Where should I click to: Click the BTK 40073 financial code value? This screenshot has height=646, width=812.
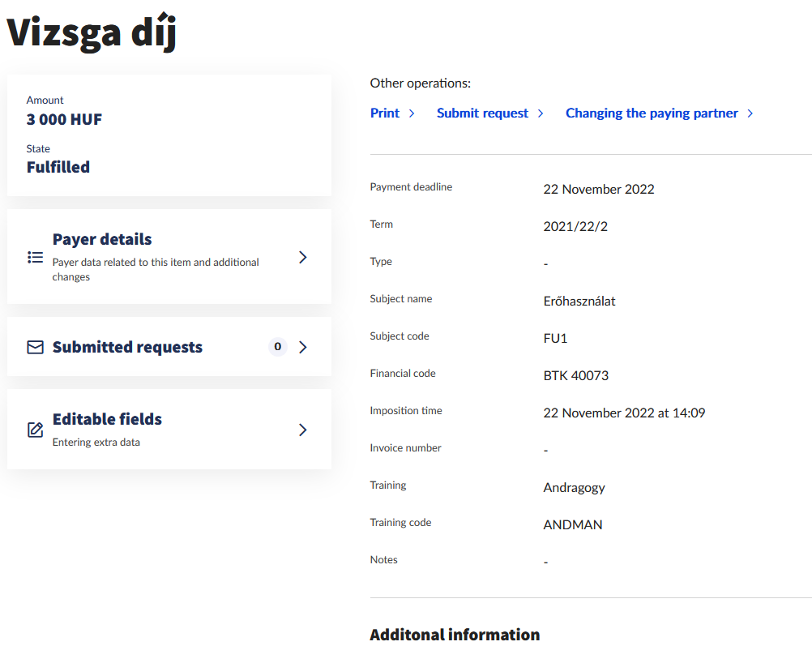pos(575,375)
